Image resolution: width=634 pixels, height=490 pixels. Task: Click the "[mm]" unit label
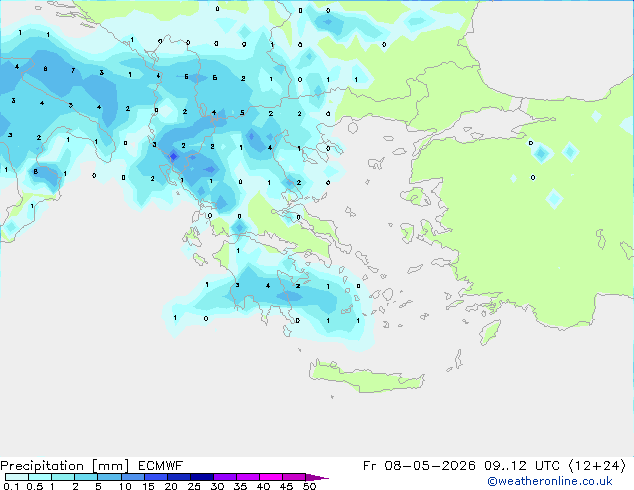pyautogui.click(x=110, y=466)
